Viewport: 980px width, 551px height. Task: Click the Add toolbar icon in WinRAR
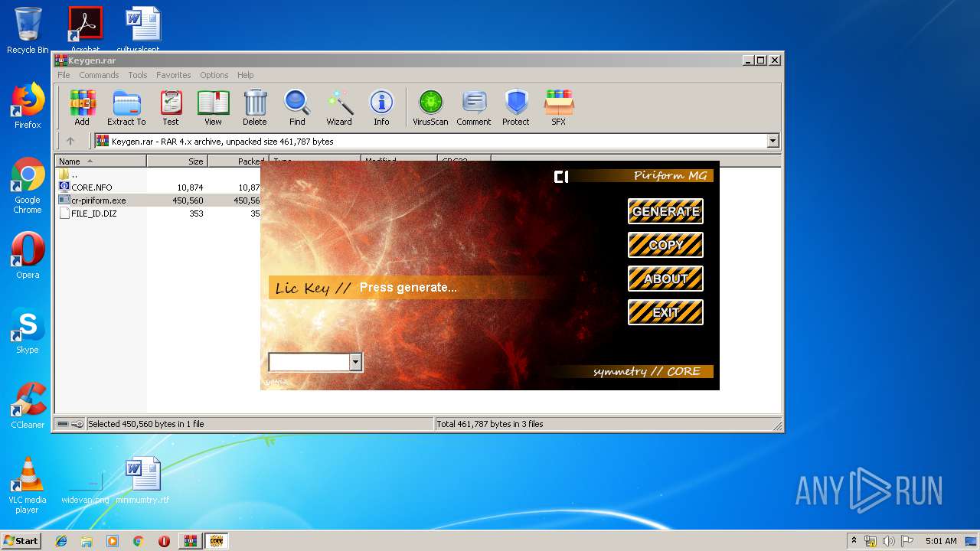[x=82, y=107]
